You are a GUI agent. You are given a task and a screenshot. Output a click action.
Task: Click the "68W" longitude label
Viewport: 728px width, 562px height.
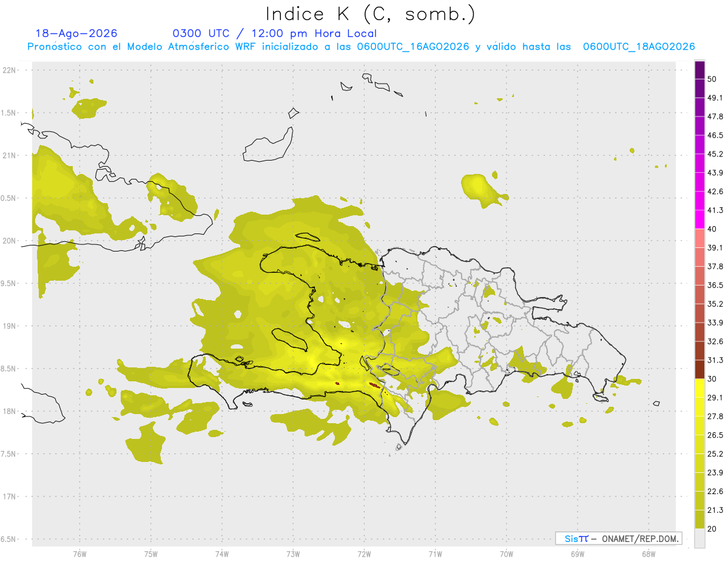coord(649,554)
